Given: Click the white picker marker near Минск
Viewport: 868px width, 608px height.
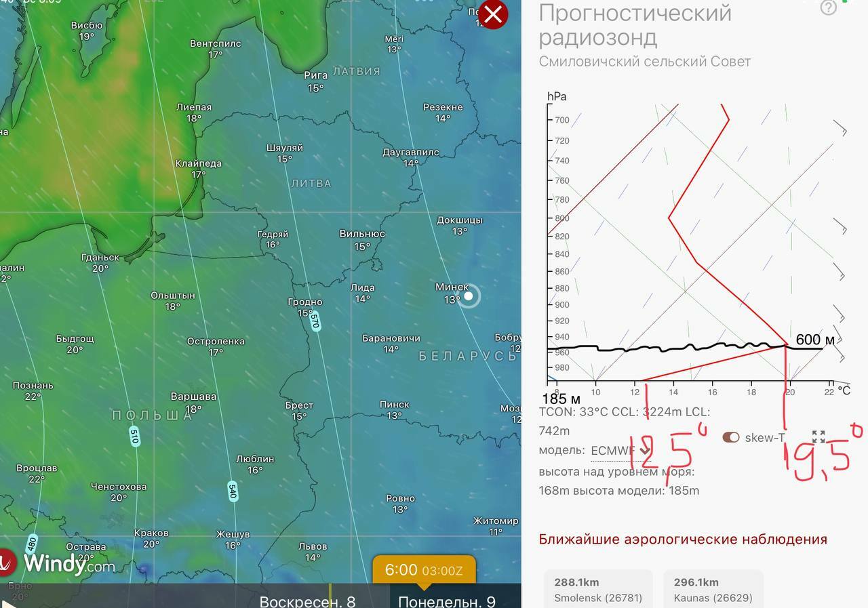Looking at the screenshot, I should [468, 296].
